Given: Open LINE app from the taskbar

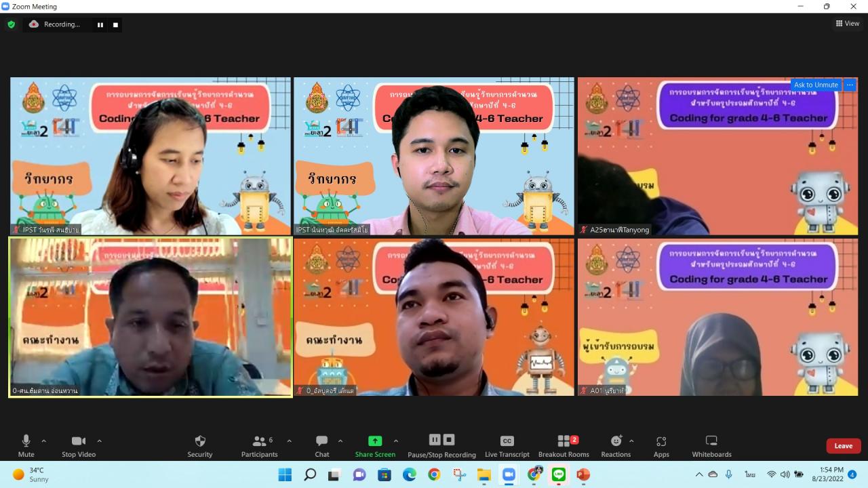Looking at the screenshot, I should pyautogui.click(x=559, y=474).
